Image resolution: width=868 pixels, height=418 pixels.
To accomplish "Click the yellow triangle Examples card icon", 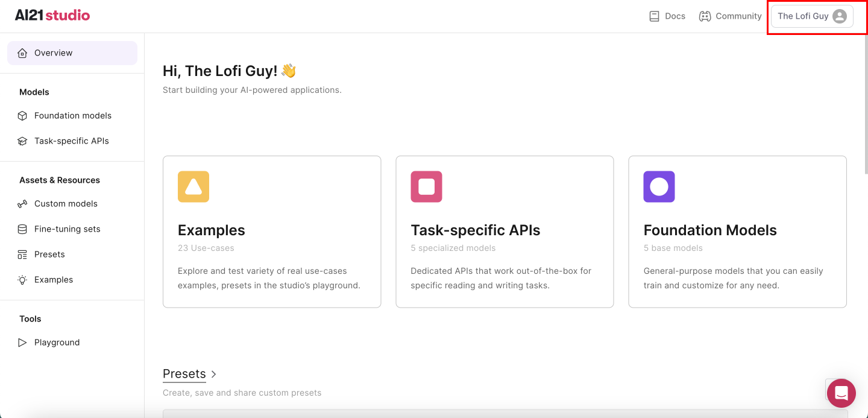I will [193, 186].
